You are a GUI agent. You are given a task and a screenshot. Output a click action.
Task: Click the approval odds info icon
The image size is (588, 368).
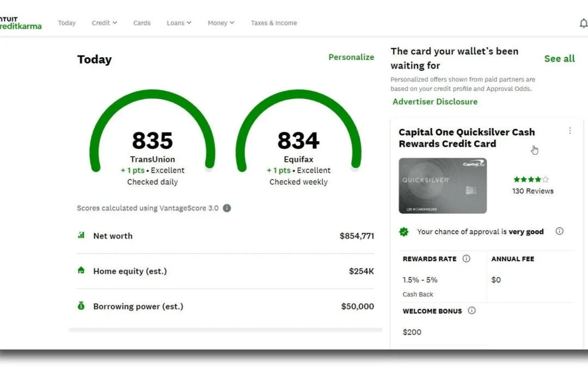[559, 231]
